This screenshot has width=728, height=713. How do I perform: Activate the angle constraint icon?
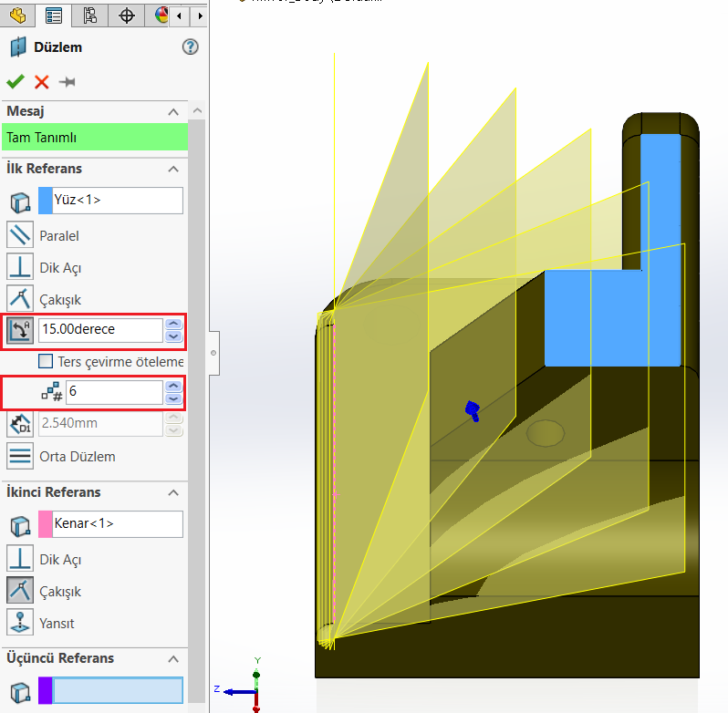20,330
